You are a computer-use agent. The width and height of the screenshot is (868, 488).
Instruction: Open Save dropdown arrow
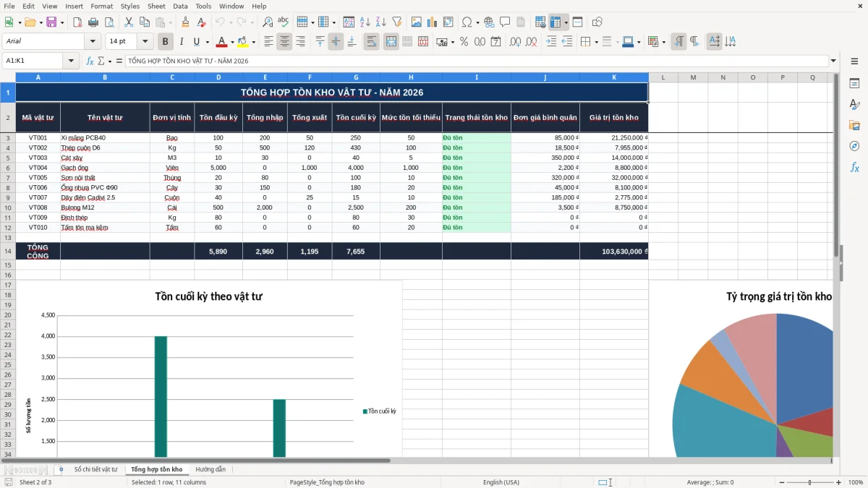(62, 22)
